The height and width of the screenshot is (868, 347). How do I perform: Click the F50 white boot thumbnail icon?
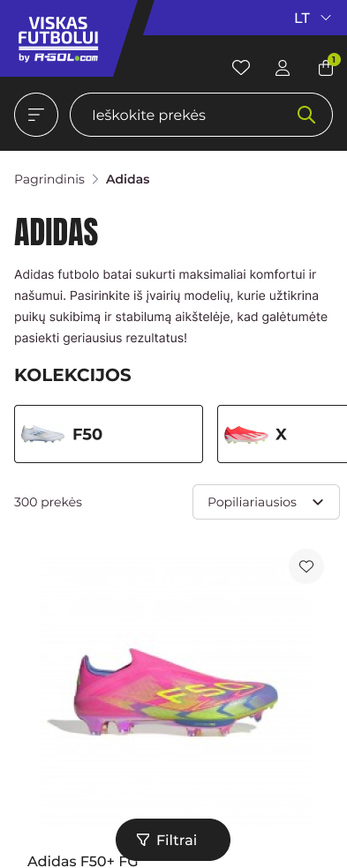(x=42, y=433)
